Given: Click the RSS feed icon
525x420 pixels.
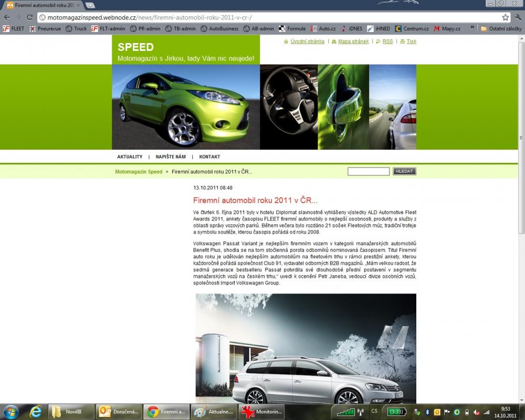Looking at the screenshot, I should click(x=378, y=41).
